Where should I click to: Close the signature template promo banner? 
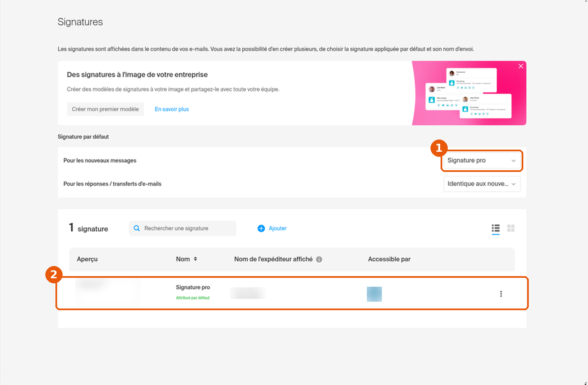tap(521, 66)
